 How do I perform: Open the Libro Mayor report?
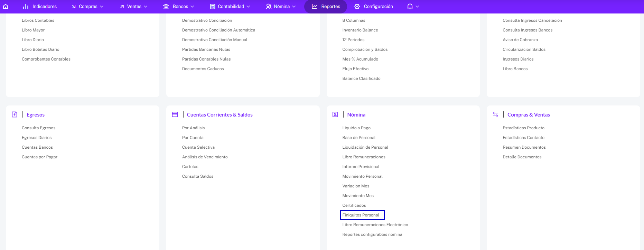[33, 30]
